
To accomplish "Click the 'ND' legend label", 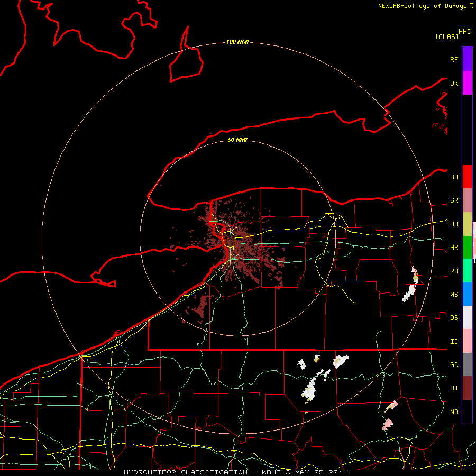I will (x=454, y=412).
